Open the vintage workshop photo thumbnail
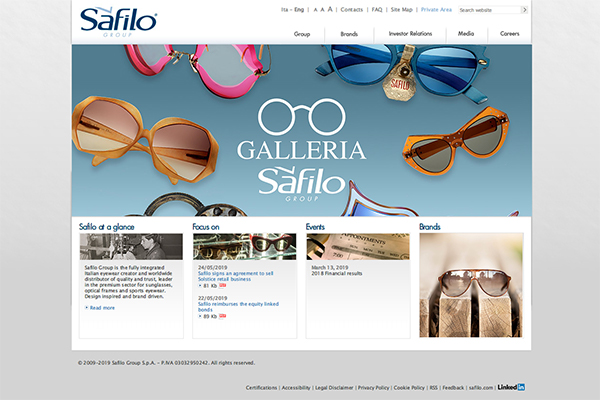Viewport: 600px width, 400px height. tap(131, 247)
